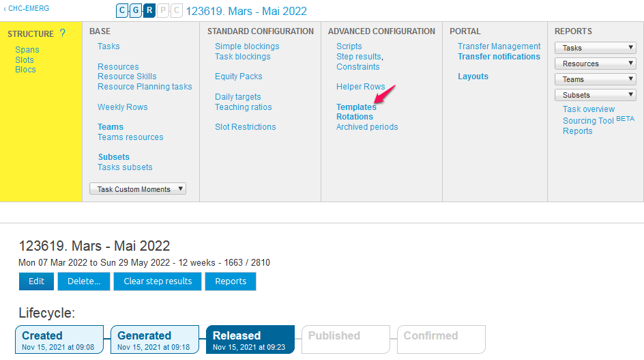Open Step results
The width and height of the screenshot is (644, 360).
(x=359, y=57)
